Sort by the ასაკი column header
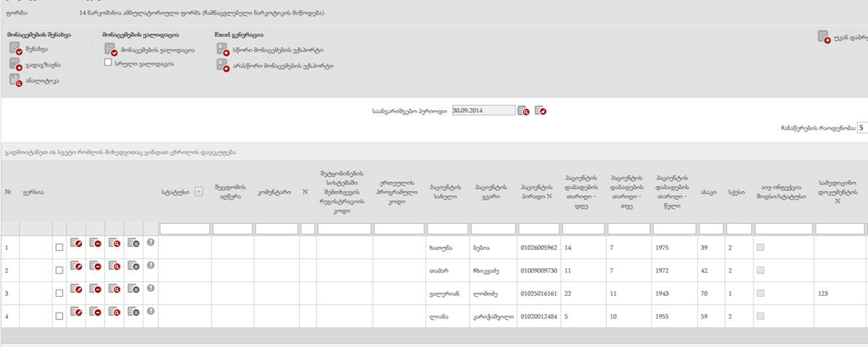Screen dimensions: 868x347 tap(706, 192)
